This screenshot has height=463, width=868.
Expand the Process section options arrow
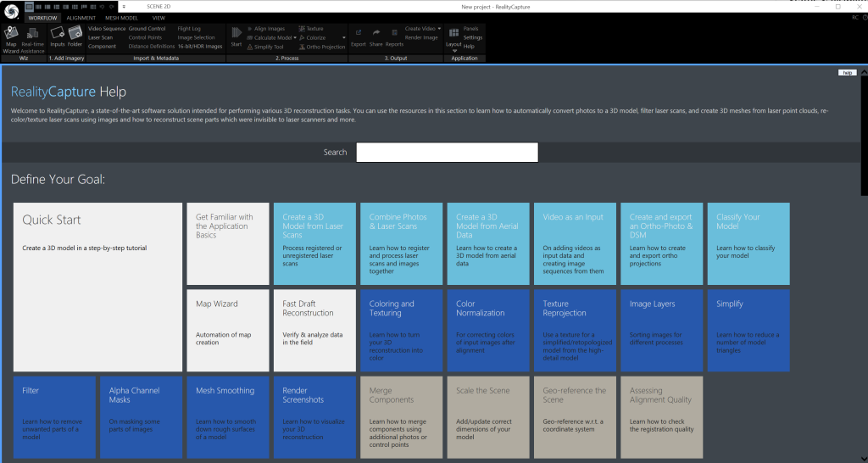tap(344, 37)
